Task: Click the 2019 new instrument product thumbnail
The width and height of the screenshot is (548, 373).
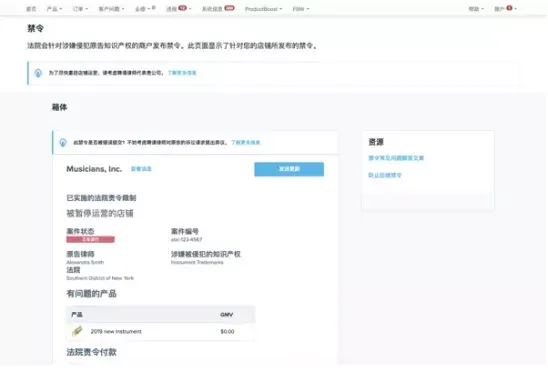Action: tap(77, 331)
